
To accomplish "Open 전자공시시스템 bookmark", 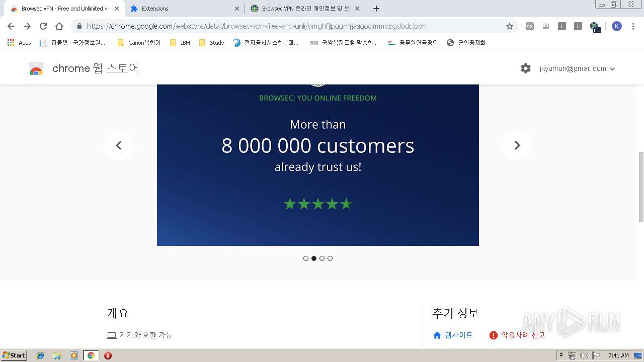I will [266, 43].
